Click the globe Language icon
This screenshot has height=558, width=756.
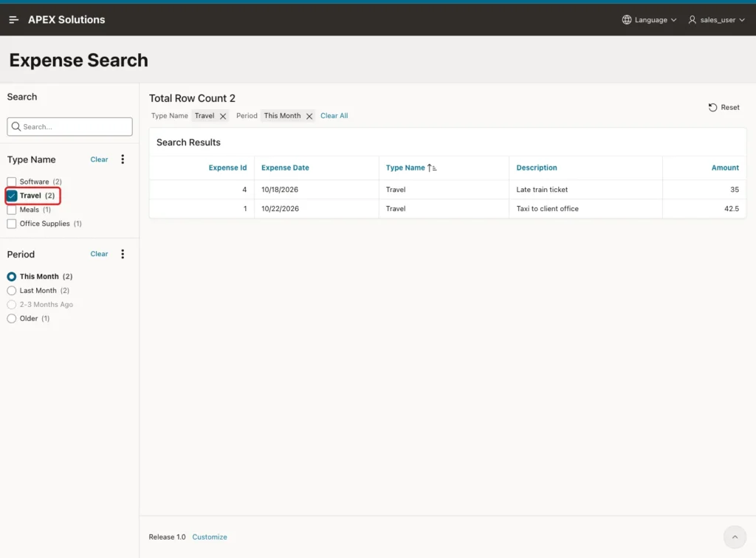(x=626, y=20)
